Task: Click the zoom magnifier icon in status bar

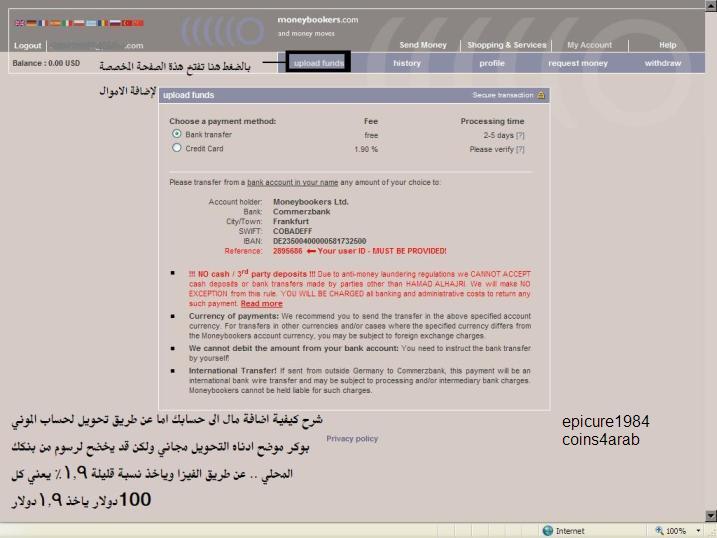Action: (x=659, y=530)
